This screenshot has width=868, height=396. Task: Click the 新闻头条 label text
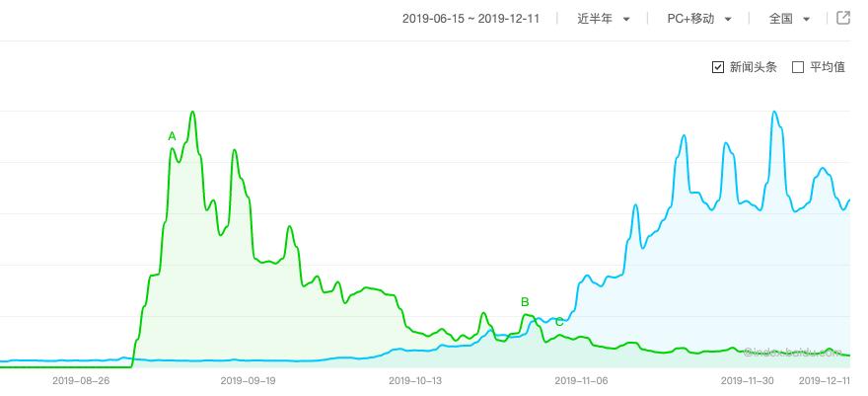pos(753,67)
